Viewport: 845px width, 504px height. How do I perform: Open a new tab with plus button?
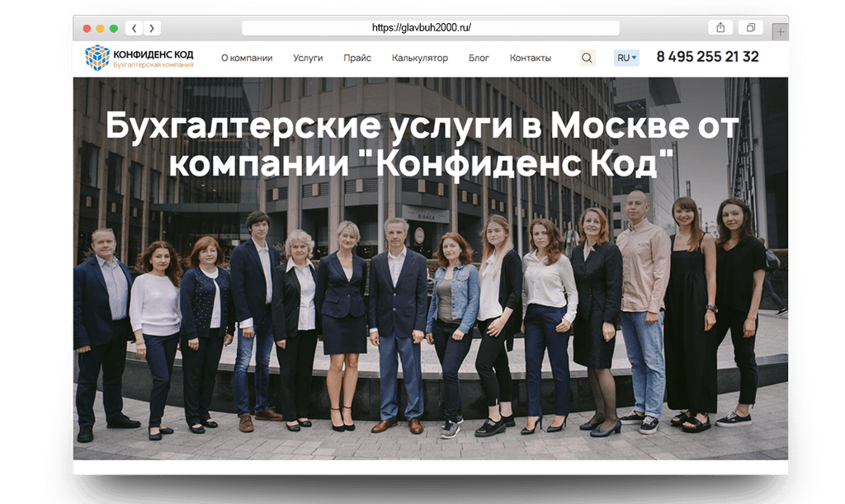pyautogui.click(x=781, y=32)
